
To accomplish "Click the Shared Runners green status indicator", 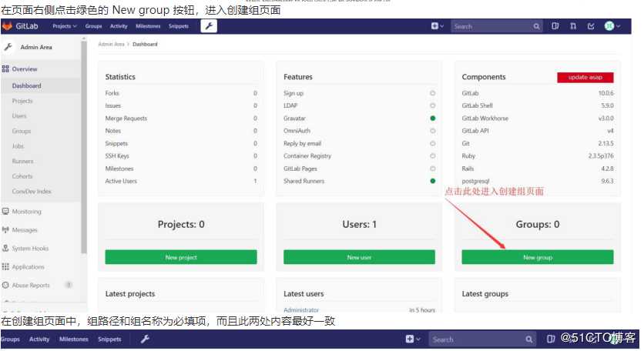I will point(432,181).
